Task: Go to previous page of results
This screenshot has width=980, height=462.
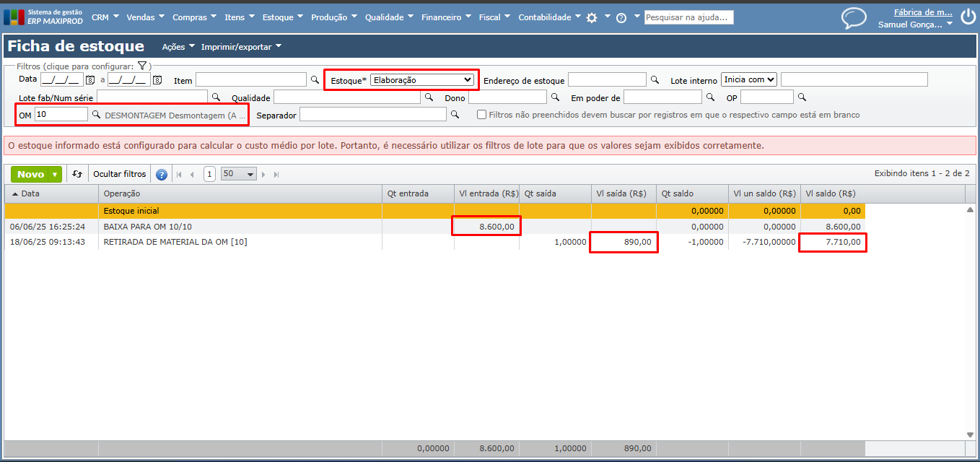Action: coord(192,174)
